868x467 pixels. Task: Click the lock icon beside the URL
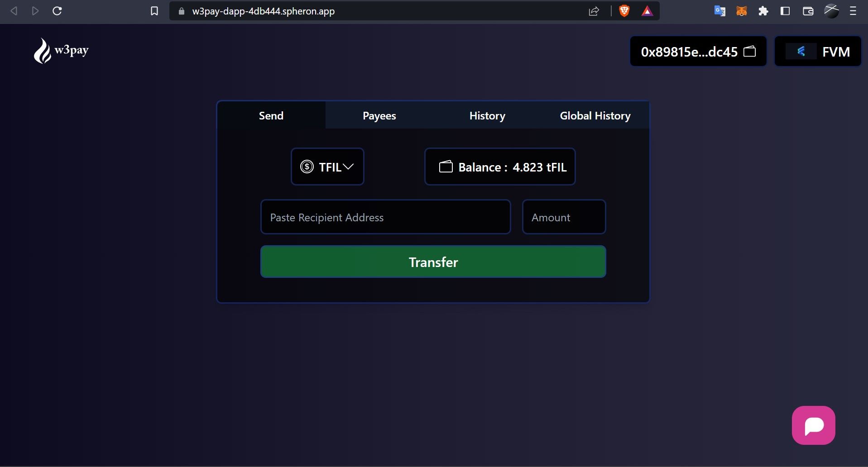point(182,11)
